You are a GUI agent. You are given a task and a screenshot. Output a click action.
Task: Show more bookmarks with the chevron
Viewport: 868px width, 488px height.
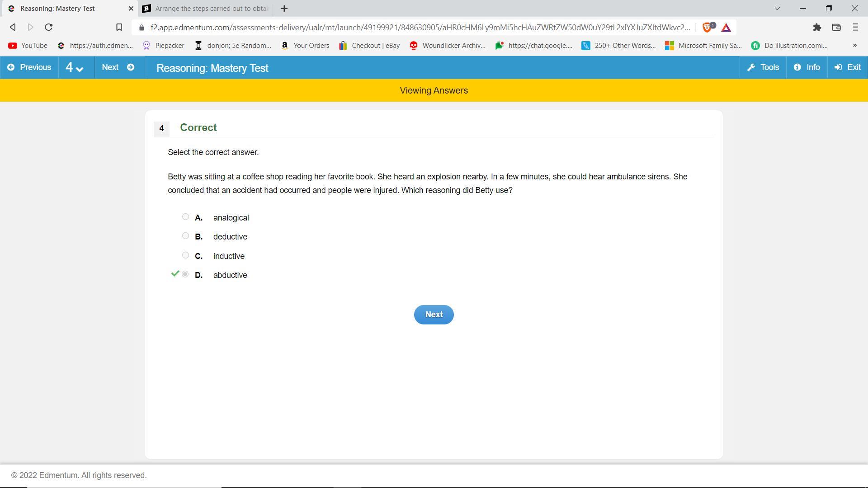tap(854, 45)
